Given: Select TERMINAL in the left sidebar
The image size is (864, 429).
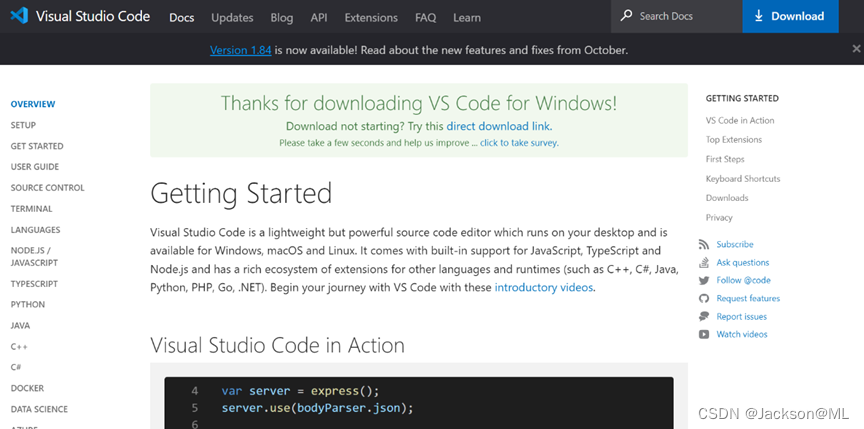Looking at the screenshot, I should pyautogui.click(x=31, y=209).
